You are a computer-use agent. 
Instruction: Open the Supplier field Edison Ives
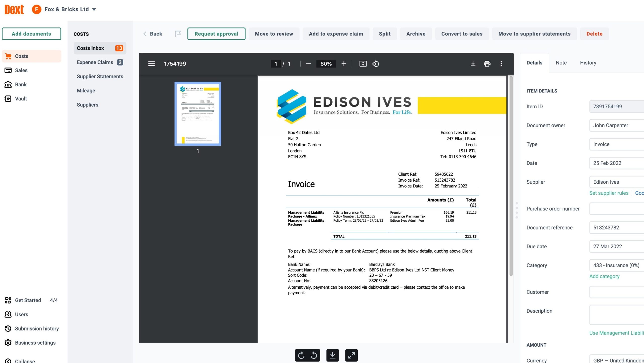click(617, 182)
